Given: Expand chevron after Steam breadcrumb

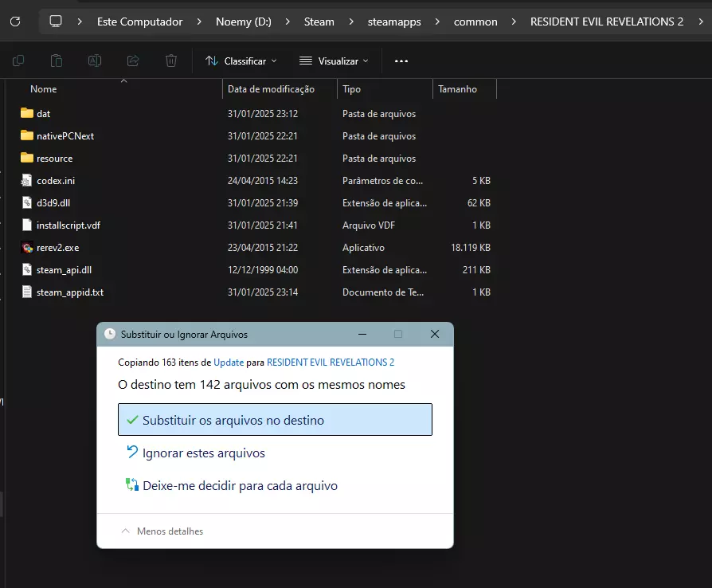Looking at the screenshot, I should pos(351,22).
